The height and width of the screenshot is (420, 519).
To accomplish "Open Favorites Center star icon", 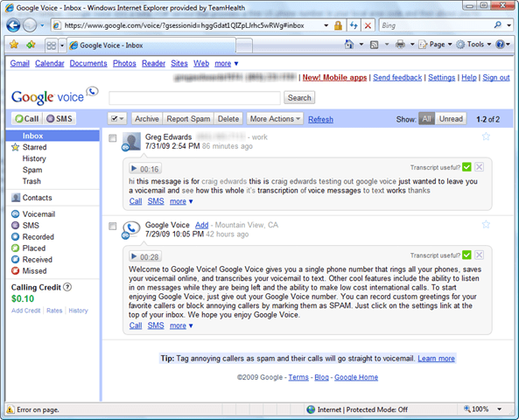I will point(14,45).
